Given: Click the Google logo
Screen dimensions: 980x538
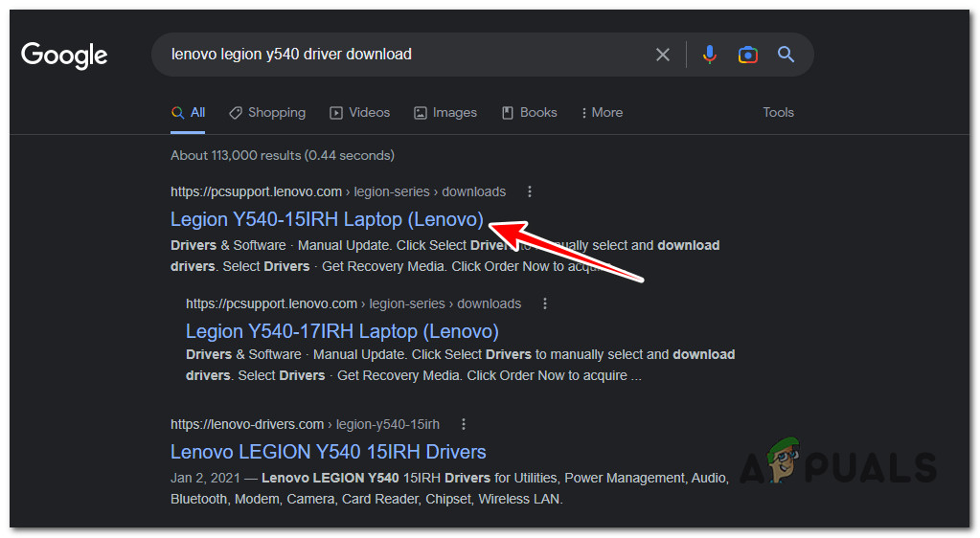Looking at the screenshot, I should (64, 55).
